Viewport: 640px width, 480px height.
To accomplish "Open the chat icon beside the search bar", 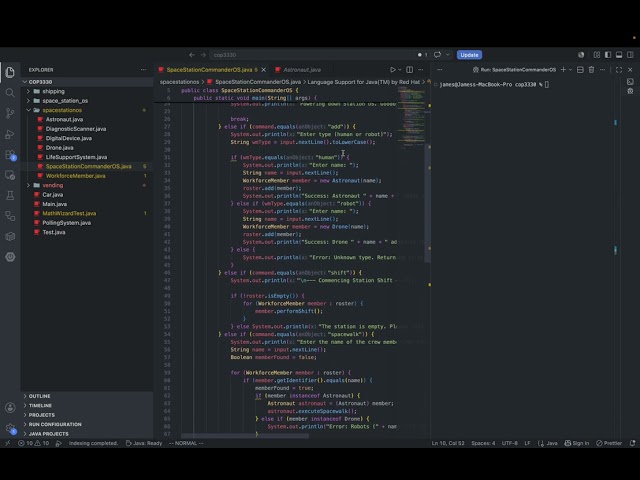I will [437, 55].
